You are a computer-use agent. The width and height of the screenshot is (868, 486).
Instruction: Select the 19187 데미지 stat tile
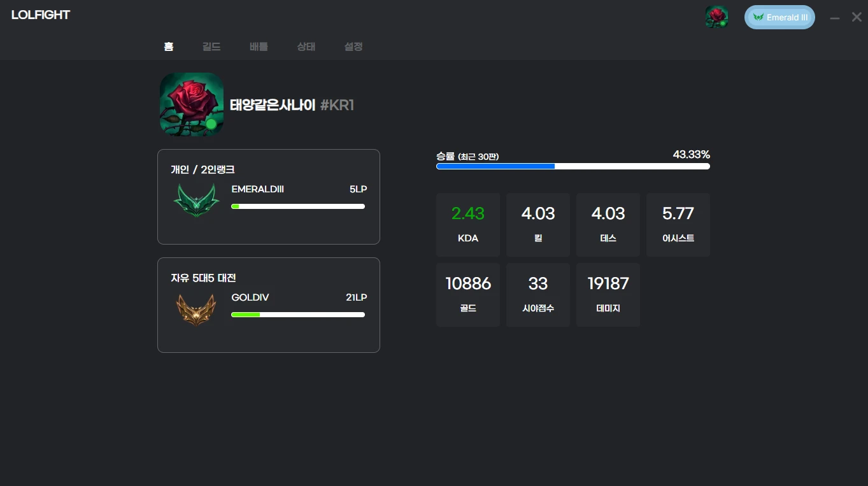pyautogui.click(x=608, y=295)
